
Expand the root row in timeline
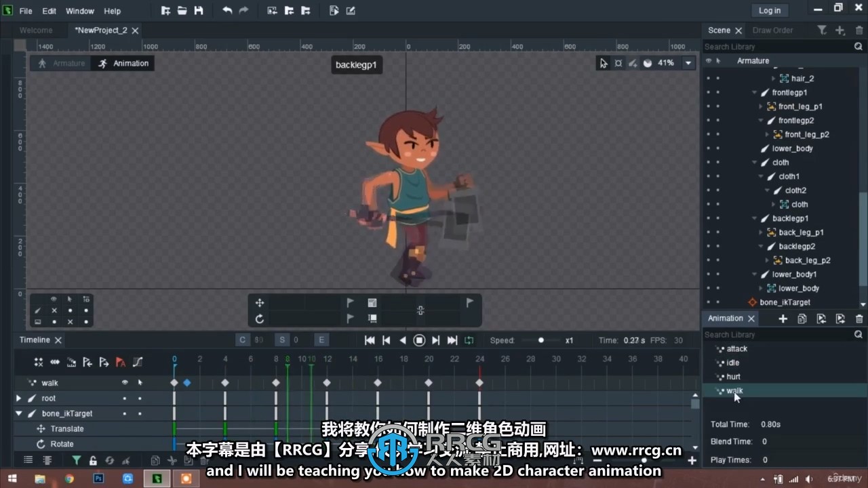click(x=19, y=399)
